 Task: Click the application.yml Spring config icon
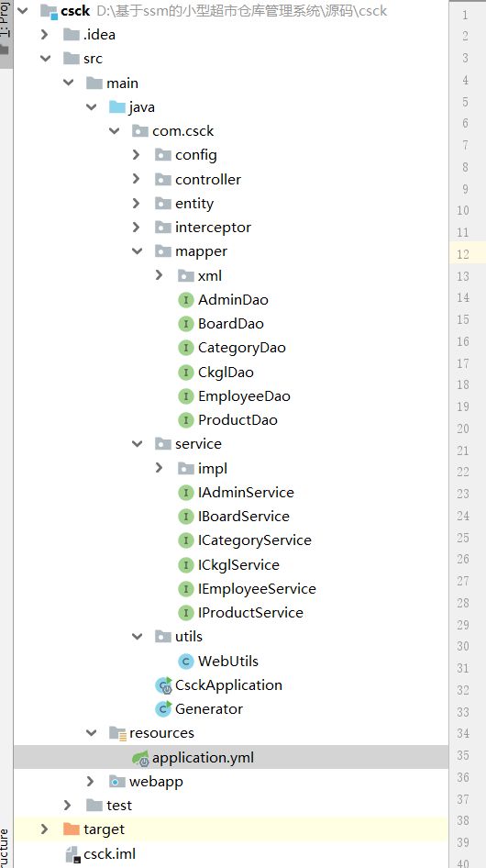[x=140, y=758]
